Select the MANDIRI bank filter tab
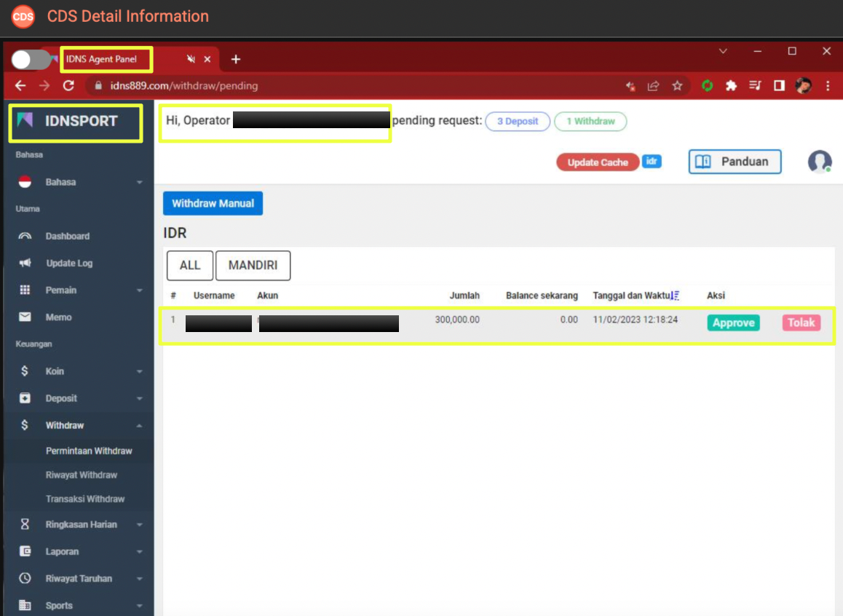The image size is (843, 616). click(253, 266)
